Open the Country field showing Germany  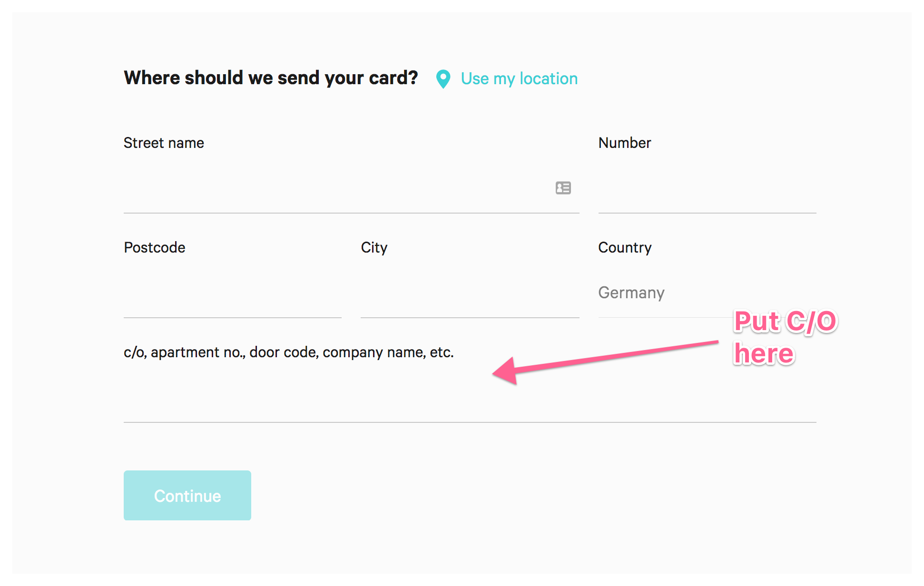[x=707, y=293]
